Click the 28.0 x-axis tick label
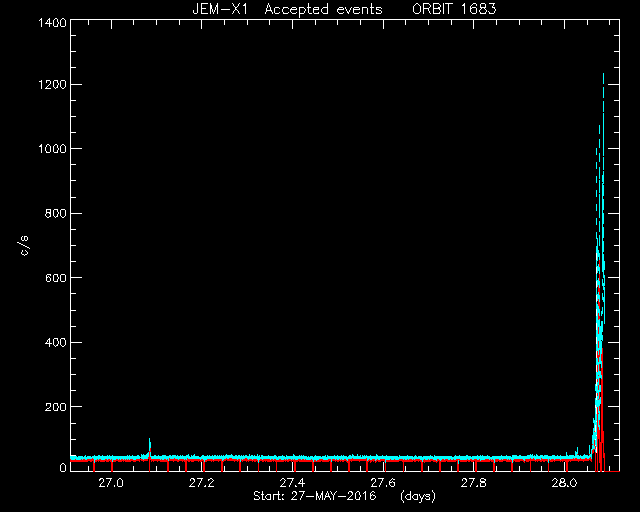Viewport: 640px width, 512px height. click(564, 483)
